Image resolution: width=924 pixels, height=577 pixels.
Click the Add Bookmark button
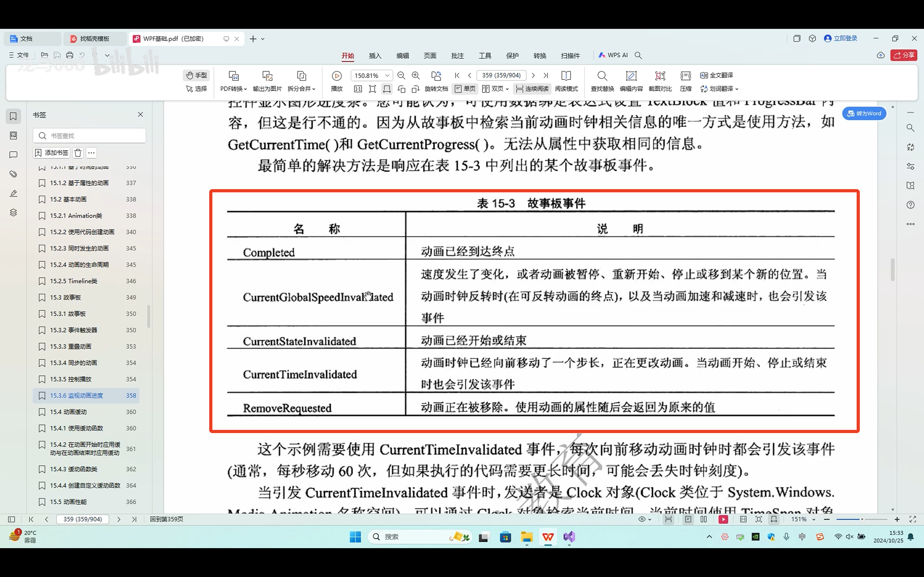click(52, 153)
